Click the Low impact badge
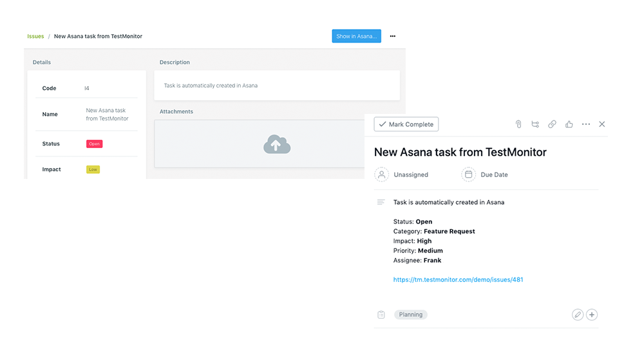644x358 pixels. click(x=93, y=169)
